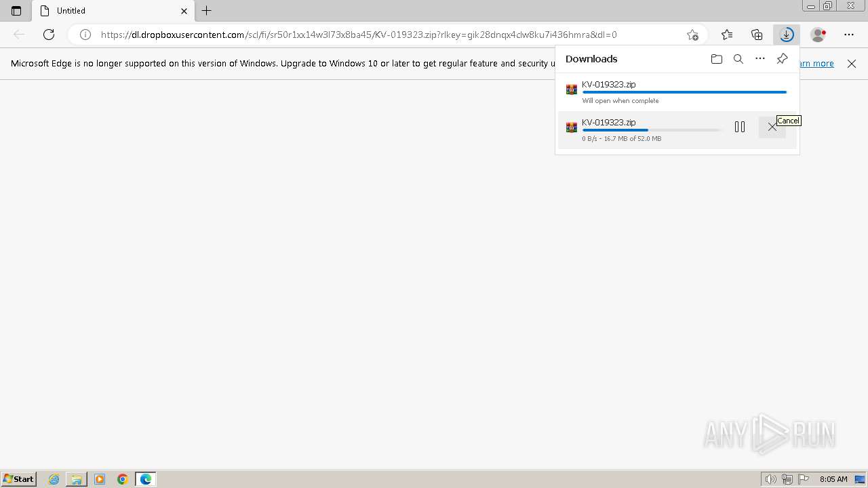This screenshot has width=868, height=488.
Task: Pause the KV-019323.zip download
Action: pyautogui.click(x=740, y=127)
